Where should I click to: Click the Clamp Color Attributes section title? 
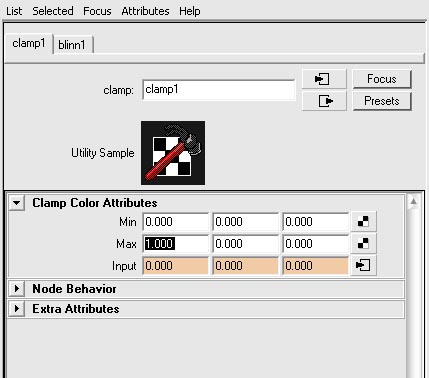(95, 203)
